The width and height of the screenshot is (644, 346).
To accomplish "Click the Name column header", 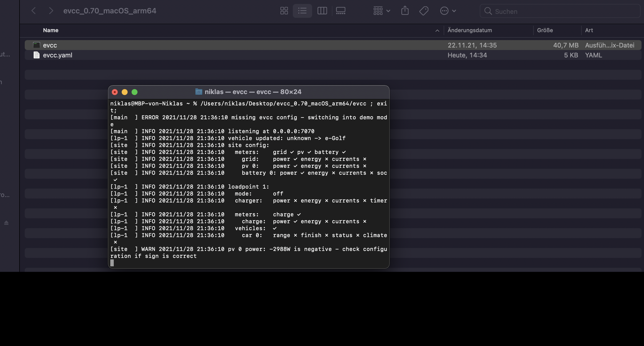I will point(50,30).
